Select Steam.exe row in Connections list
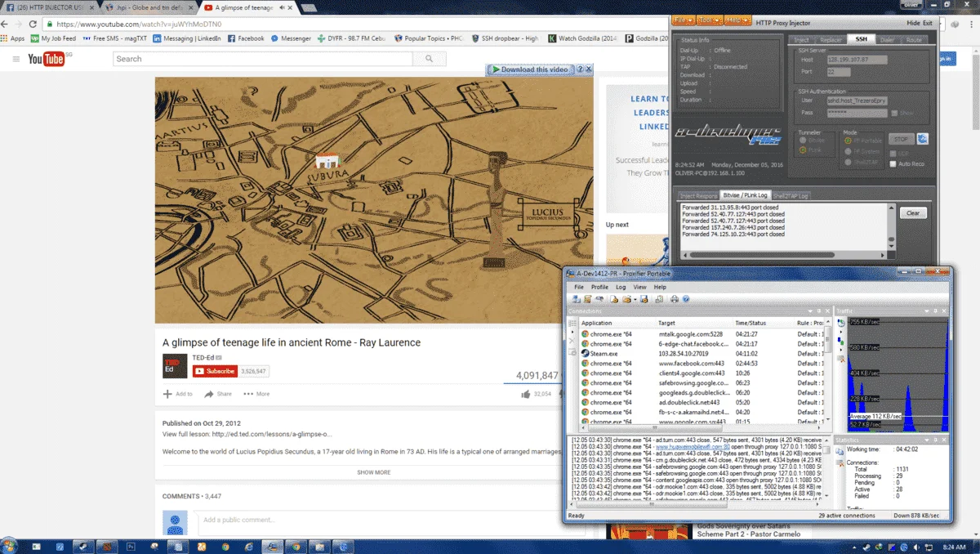Screen dimensions: 980x554 (702, 354)
